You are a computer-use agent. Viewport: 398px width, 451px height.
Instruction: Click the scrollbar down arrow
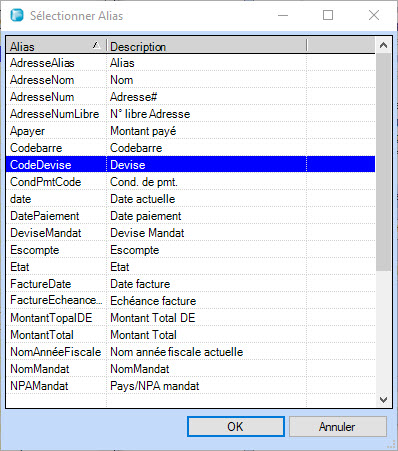(383, 399)
